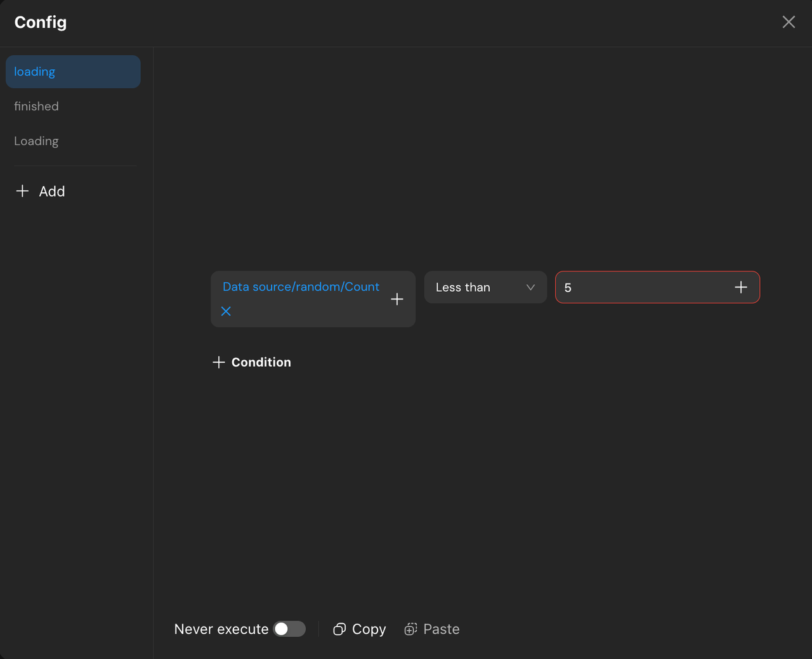812x659 pixels.
Task: Click plus icon in the Data source field
Action: (397, 299)
